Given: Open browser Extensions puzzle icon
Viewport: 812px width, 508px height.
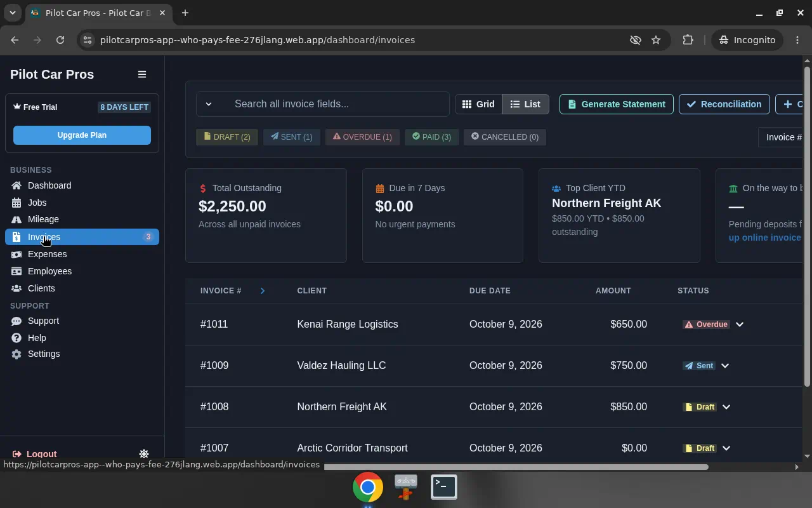Looking at the screenshot, I should (x=688, y=40).
